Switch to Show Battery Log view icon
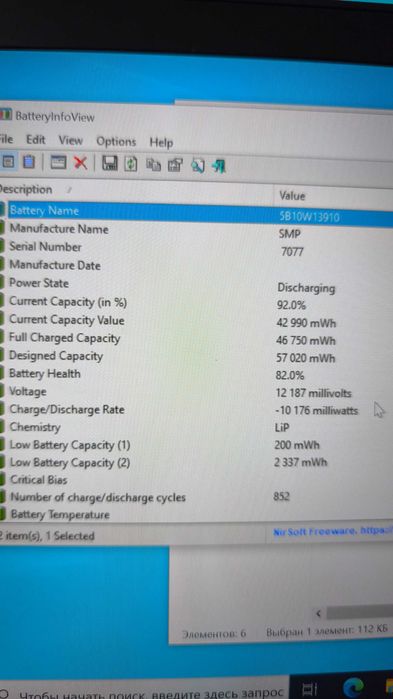This screenshot has width=393, height=699. point(29,162)
